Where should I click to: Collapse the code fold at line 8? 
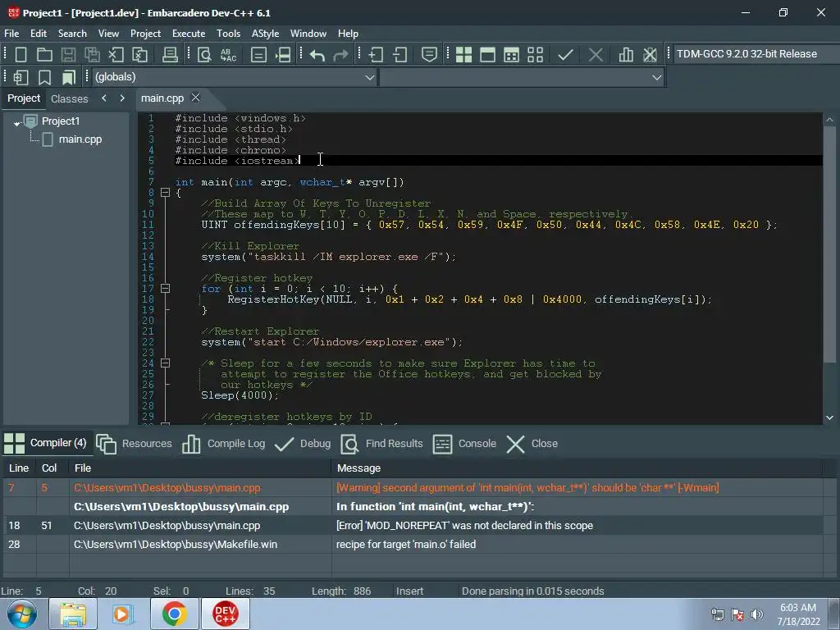pos(166,193)
